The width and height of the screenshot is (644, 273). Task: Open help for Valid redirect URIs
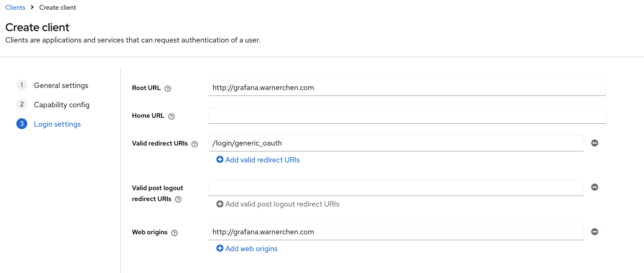pyautogui.click(x=194, y=144)
